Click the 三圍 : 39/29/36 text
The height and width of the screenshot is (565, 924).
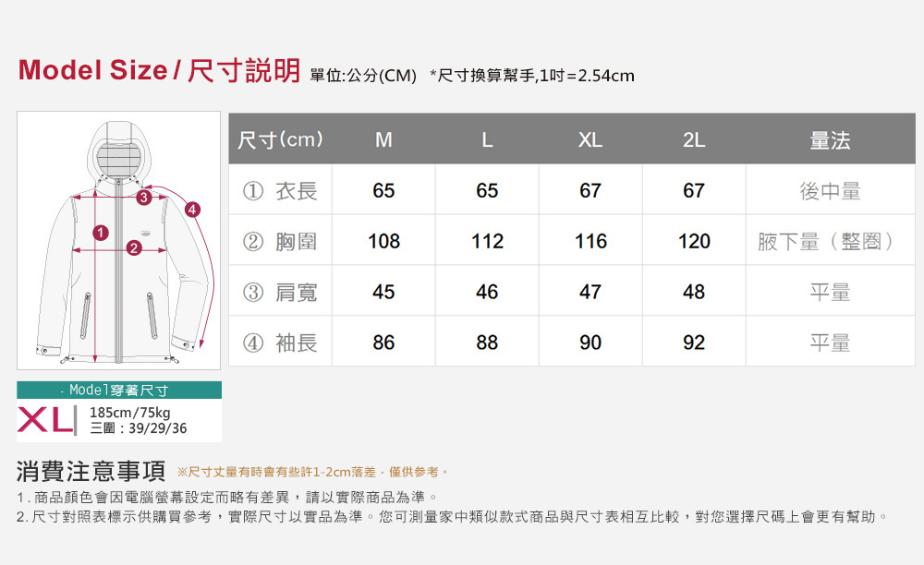(138, 427)
